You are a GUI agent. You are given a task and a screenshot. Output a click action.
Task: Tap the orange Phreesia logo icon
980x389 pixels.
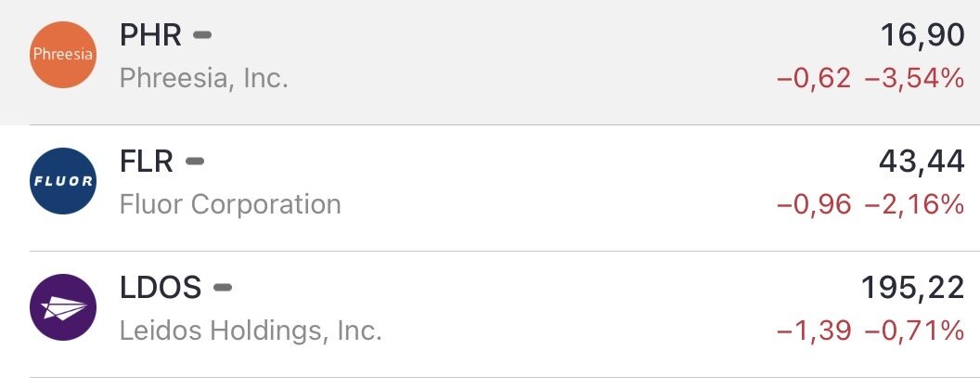(x=63, y=55)
